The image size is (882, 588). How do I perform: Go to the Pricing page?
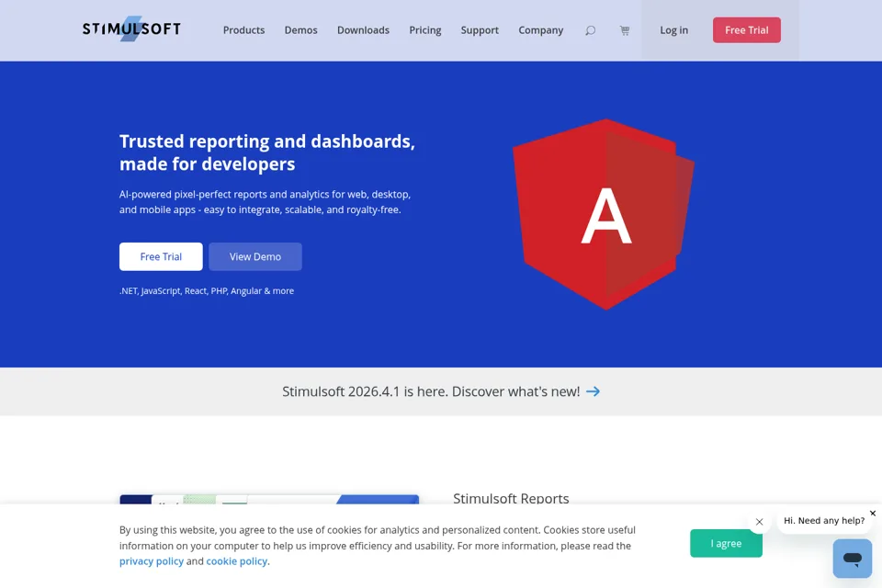click(425, 30)
